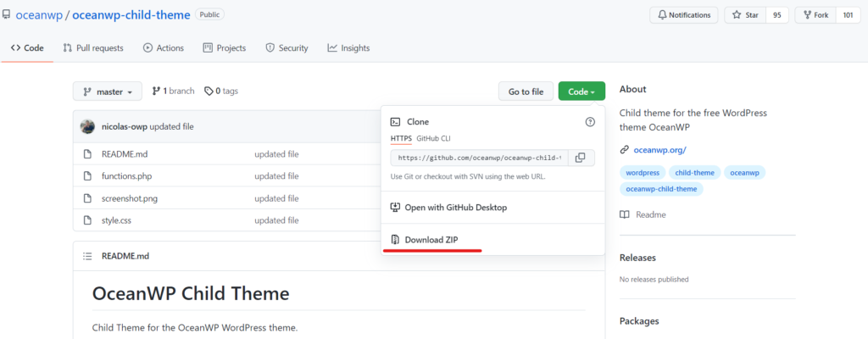Click the file icon beside functions.php
This screenshot has height=339, width=868.
pyautogui.click(x=87, y=176)
